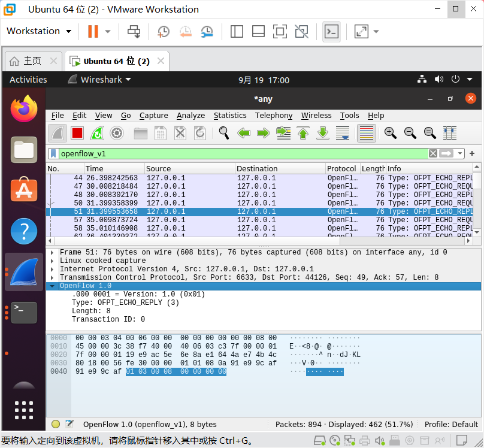Viewport: 484px width, 448px height.
Task: Toggle packet colorization rules
Action: tap(367, 134)
